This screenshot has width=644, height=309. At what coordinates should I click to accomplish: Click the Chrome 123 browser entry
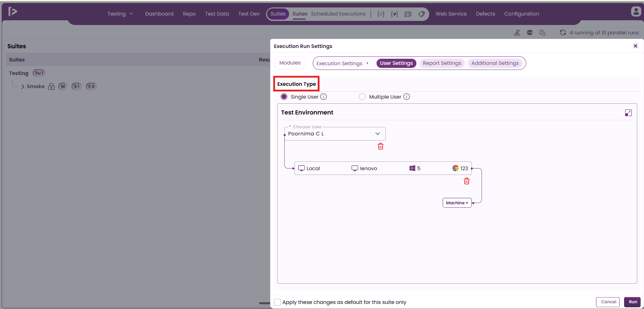click(x=460, y=168)
